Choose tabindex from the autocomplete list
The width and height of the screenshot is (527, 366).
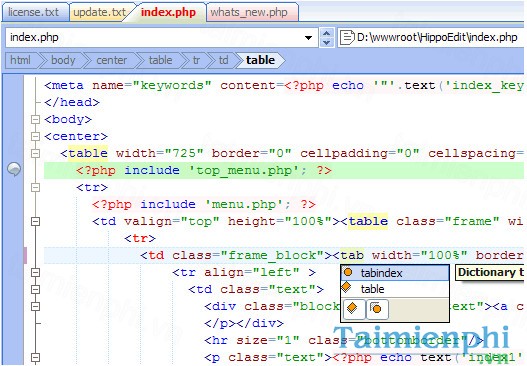(x=395, y=273)
